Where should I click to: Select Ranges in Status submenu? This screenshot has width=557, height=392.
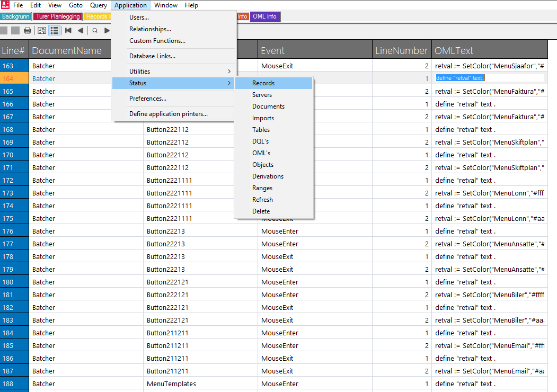point(274,188)
